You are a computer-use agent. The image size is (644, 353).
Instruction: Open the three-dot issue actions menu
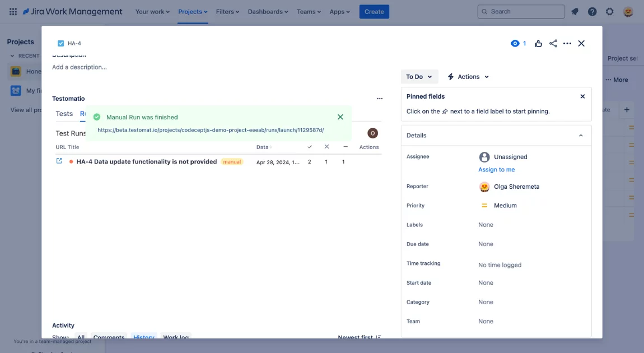pos(567,44)
